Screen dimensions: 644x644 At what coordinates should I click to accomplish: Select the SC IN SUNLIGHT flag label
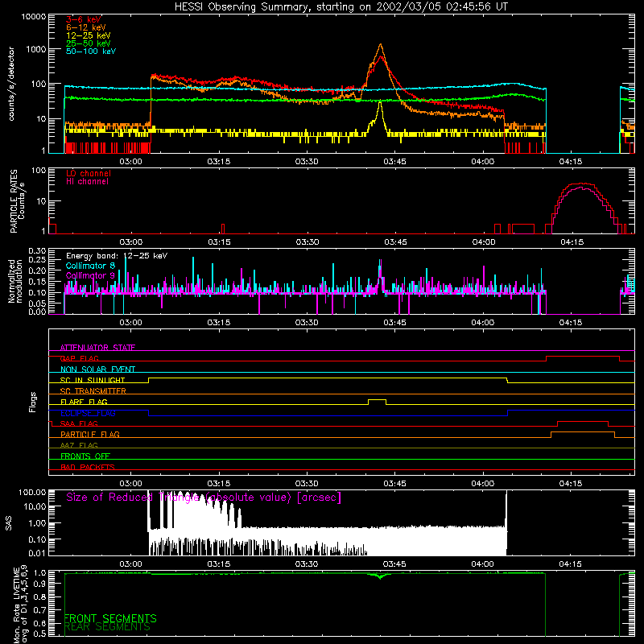coord(93,380)
